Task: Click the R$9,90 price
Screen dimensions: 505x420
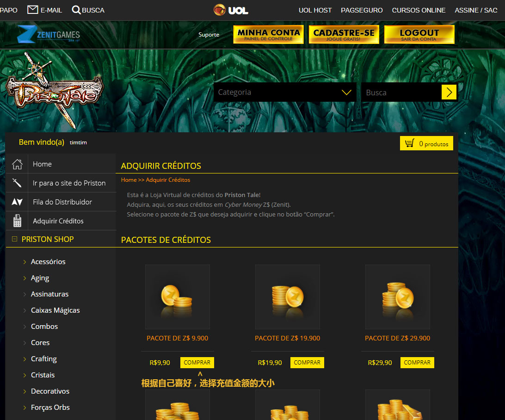Action: coord(160,363)
